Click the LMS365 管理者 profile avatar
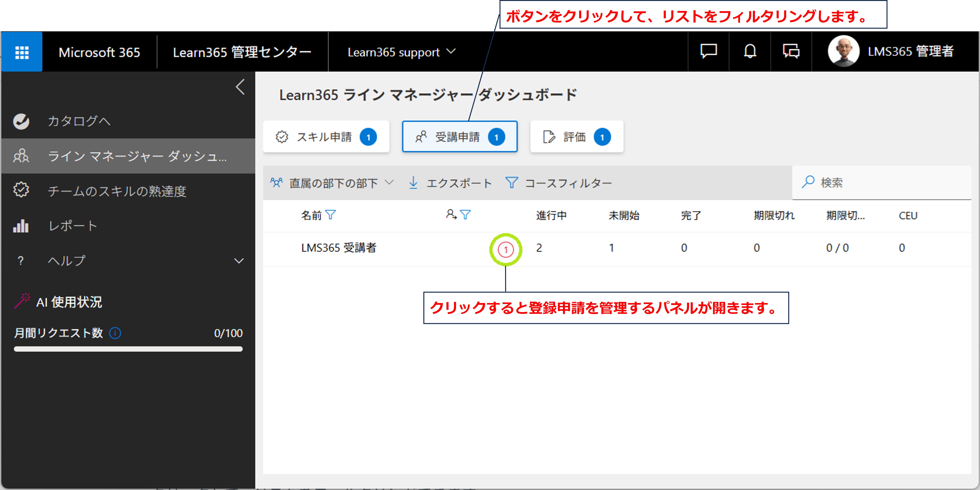Viewport: 980px width, 490px height. tap(843, 51)
